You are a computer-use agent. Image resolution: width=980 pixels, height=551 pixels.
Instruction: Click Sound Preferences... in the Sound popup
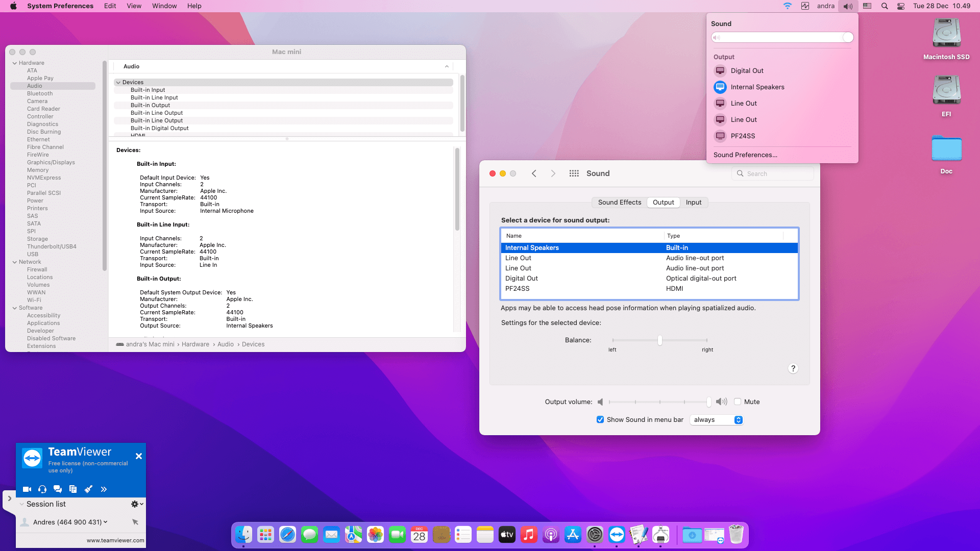(x=745, y=155)
